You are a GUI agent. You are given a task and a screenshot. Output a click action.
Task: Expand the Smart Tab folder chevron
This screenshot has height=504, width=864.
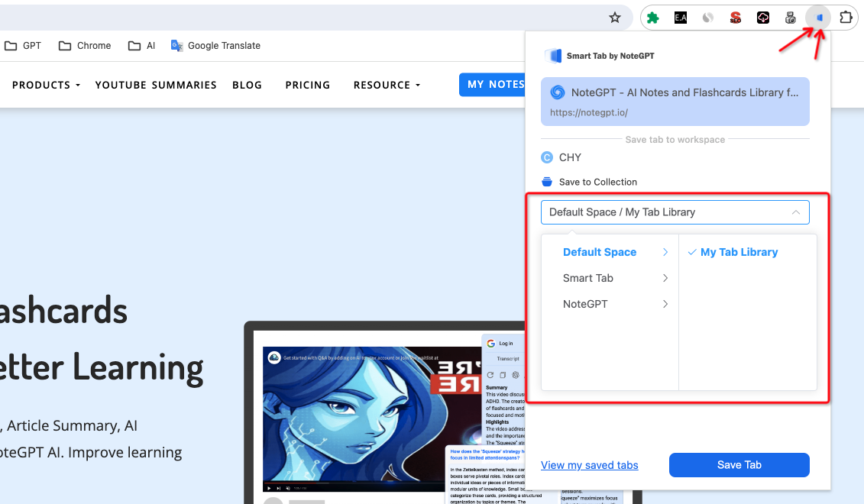665,278
